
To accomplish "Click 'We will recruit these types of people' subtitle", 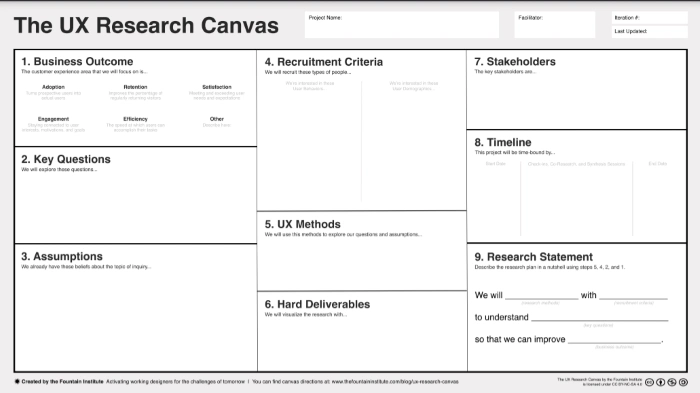I will click(308, 72).
